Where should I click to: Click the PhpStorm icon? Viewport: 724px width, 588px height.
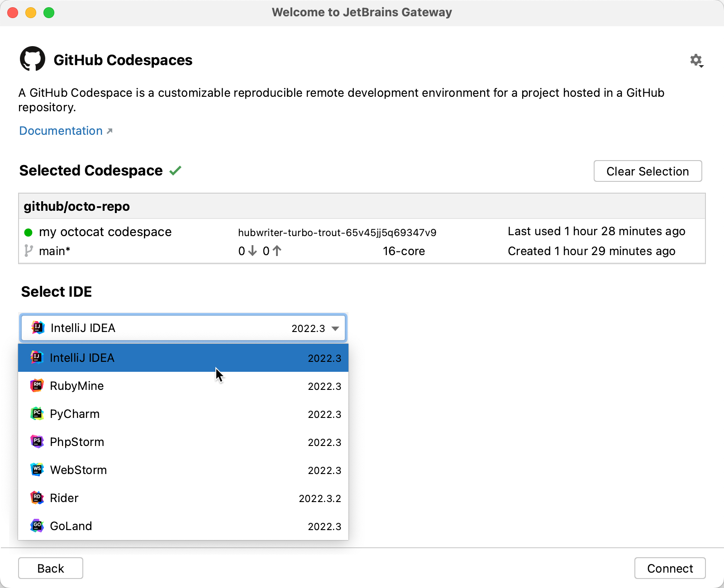coord(37,441)
